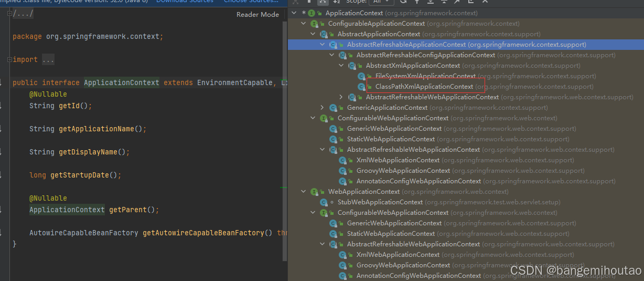
Task: Expand the folded /.../ comment block
Action: click(x=23, y=14)
